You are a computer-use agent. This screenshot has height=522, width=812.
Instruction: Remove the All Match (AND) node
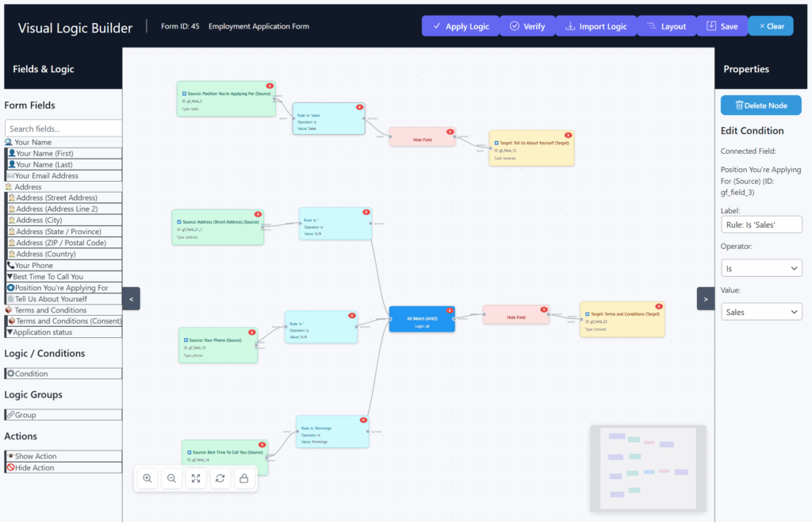pos(450,311)
